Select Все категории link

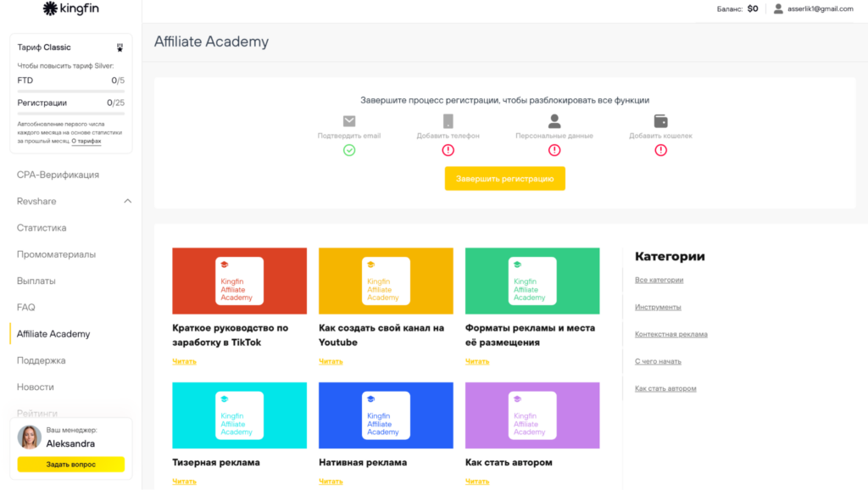pyautogui.click(x=659, y=280)
